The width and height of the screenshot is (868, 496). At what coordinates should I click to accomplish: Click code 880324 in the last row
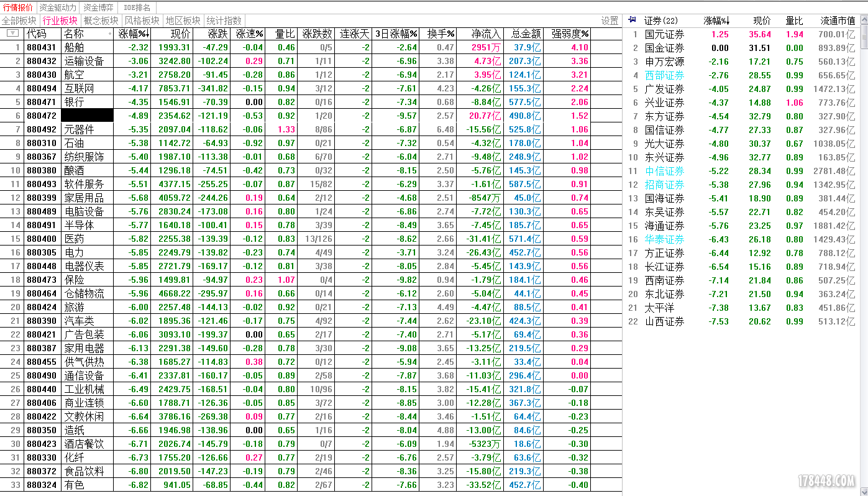[42, 485]
